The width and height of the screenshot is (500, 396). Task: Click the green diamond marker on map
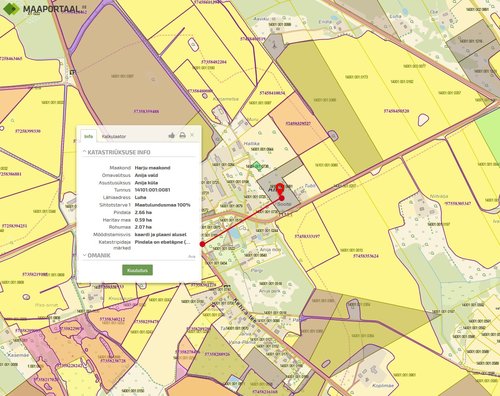click(x=256, y=166)
